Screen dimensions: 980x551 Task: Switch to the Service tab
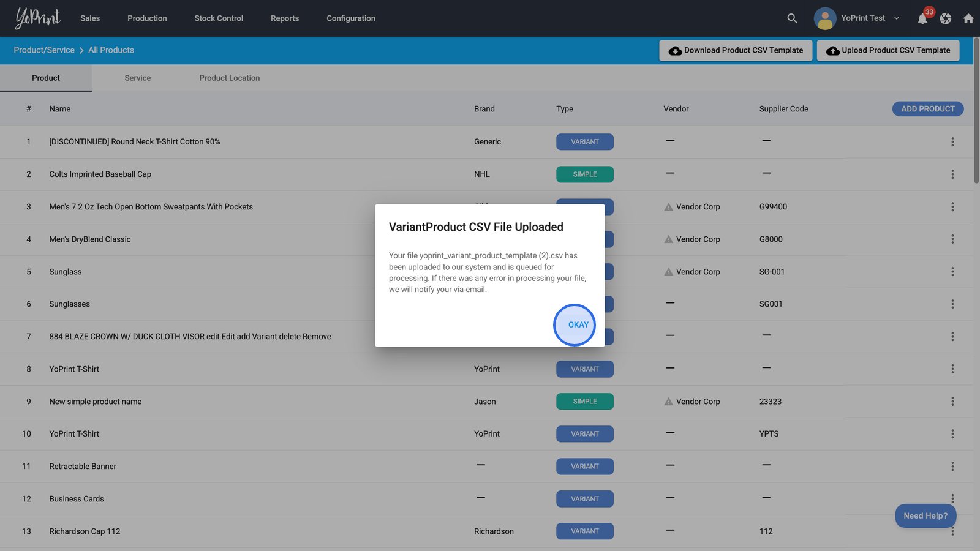pyautogui.click(x=137, y=78)
